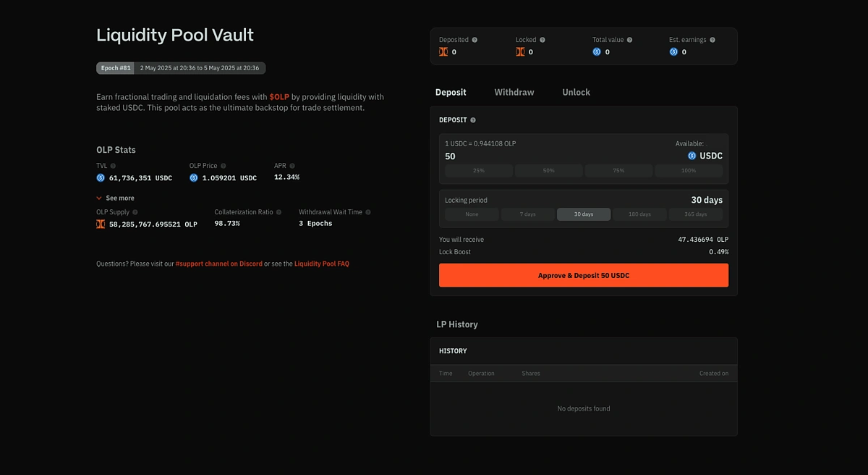Image resolution: width=868 pixels, height=475 pixels.
Task: Click the info icon beside DEPOSIT heading
Action: (x=473, y=120)
